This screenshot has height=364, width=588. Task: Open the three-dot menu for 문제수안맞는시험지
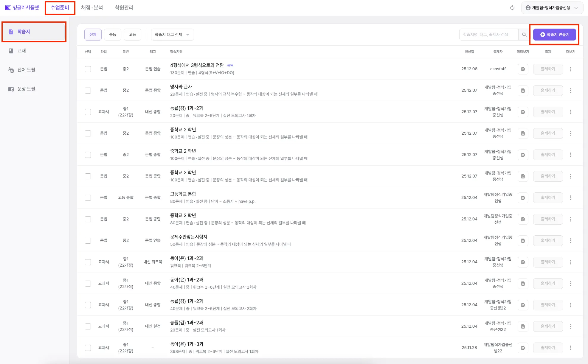[570, 241]
